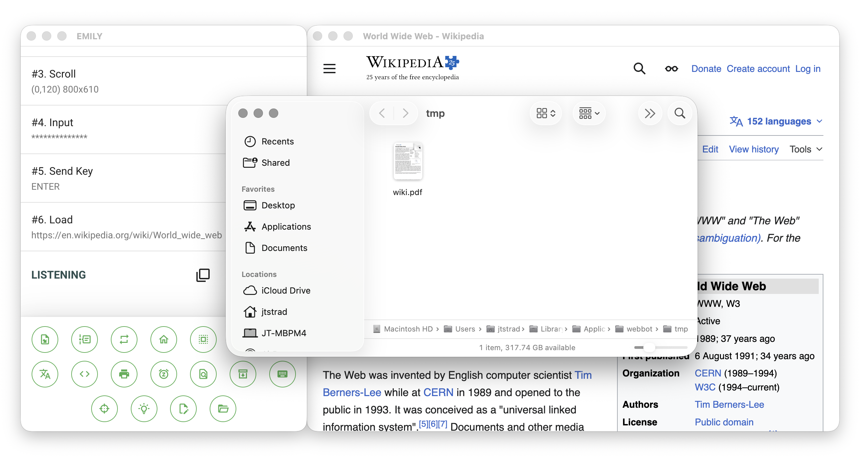
Task: Click the green open-folder icon button
Action: pos(223,409)
